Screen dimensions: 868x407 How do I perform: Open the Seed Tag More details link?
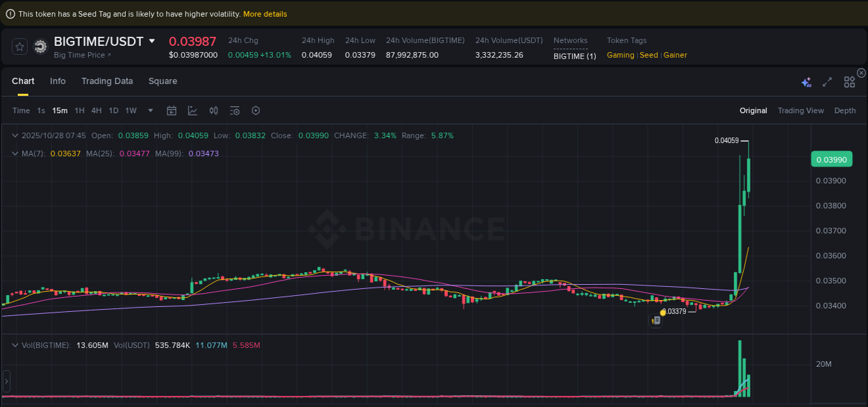[x=265, y=13]
